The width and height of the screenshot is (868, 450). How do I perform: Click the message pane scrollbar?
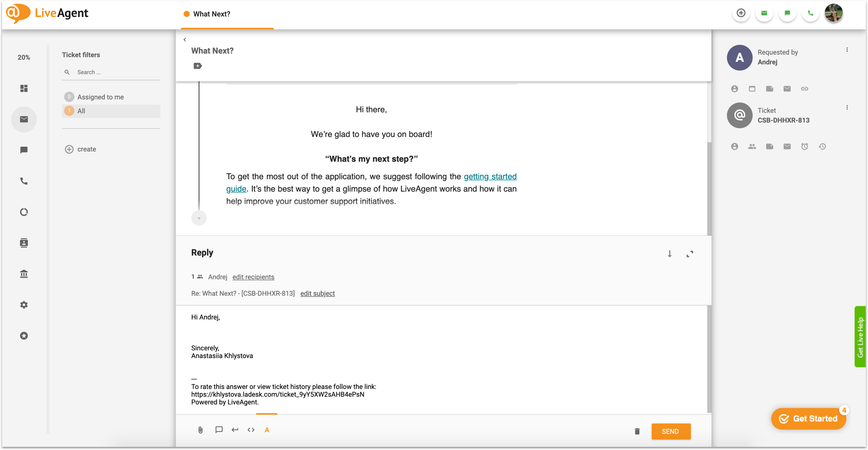click(709, 188)
